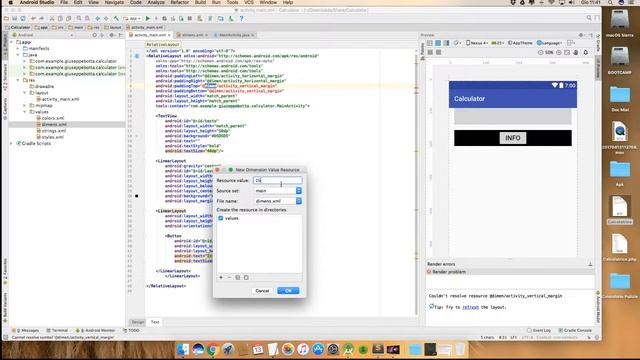The image size is (640, 360).
Task: Open the Nexus 4 device dropdown
Action: (477, 43)
